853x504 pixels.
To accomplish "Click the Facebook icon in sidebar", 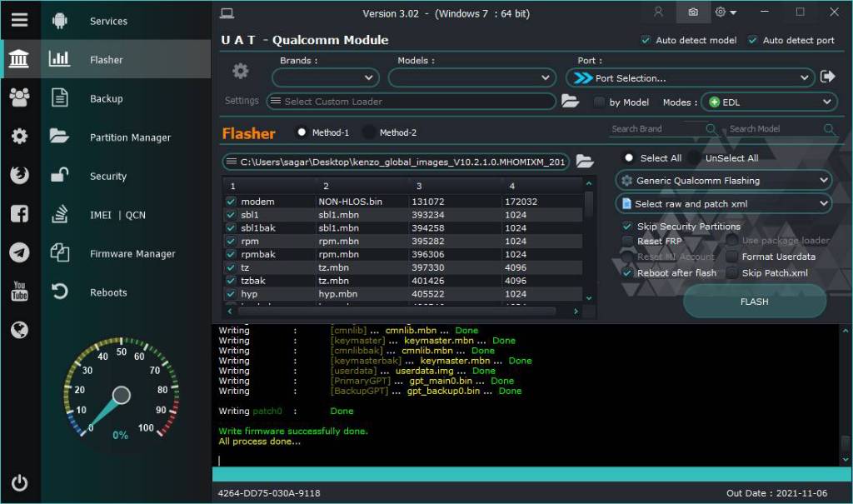I will 20,214.
